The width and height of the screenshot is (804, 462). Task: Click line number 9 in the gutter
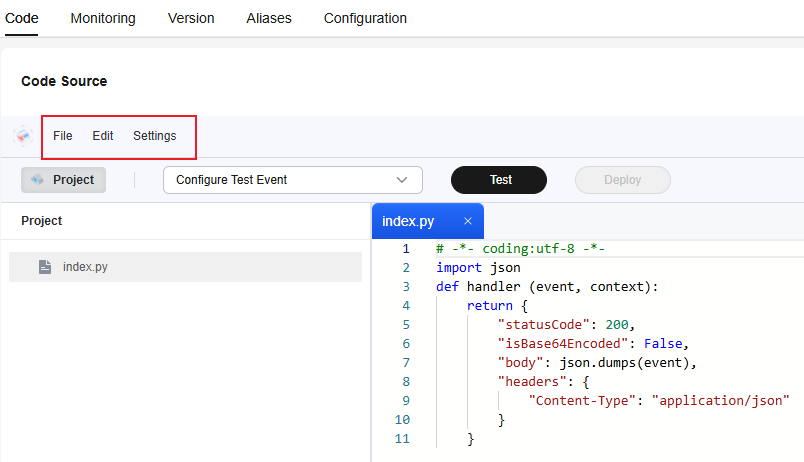(x=406, y=400)
